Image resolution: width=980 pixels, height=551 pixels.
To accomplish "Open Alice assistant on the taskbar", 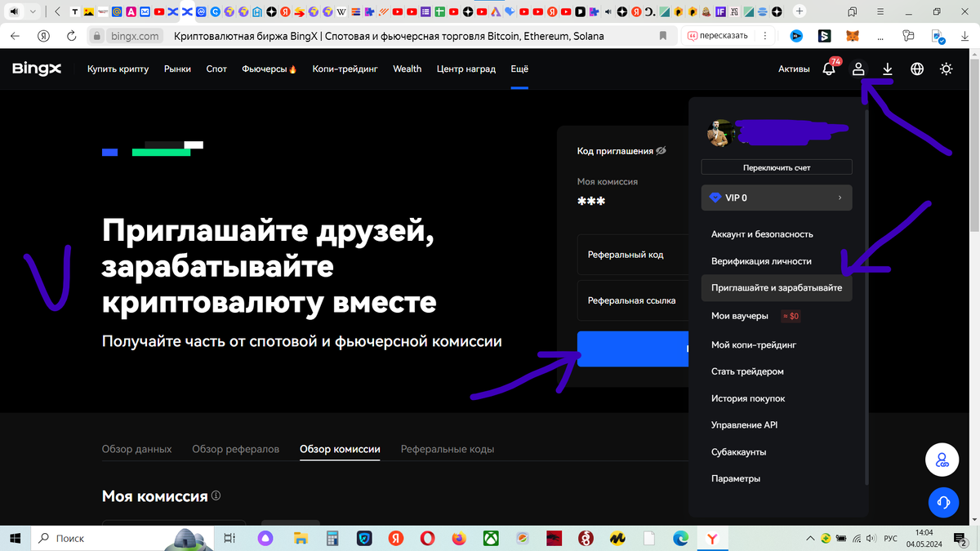I will [x=265, y=538].
